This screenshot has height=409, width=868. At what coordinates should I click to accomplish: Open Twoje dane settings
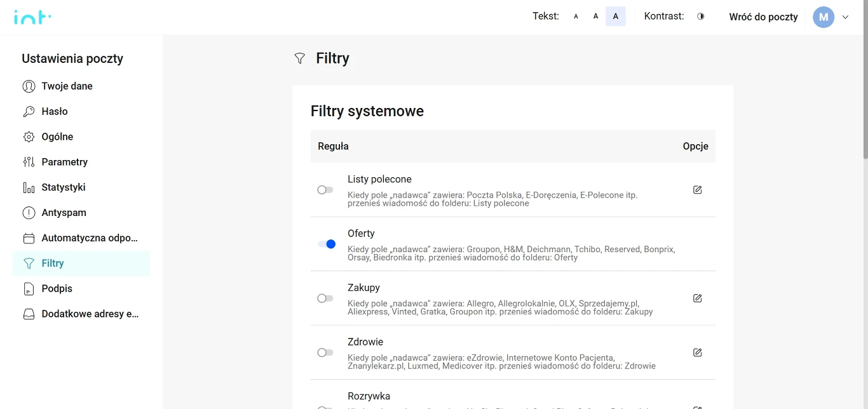(x=81, y=86)
